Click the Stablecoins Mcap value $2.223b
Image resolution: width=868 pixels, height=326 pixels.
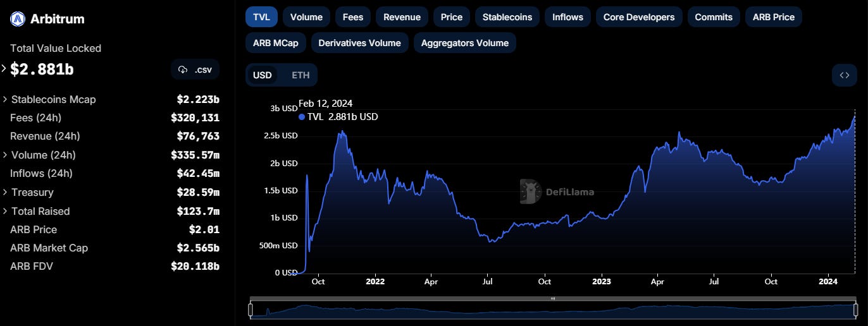[x=198, y=100]
